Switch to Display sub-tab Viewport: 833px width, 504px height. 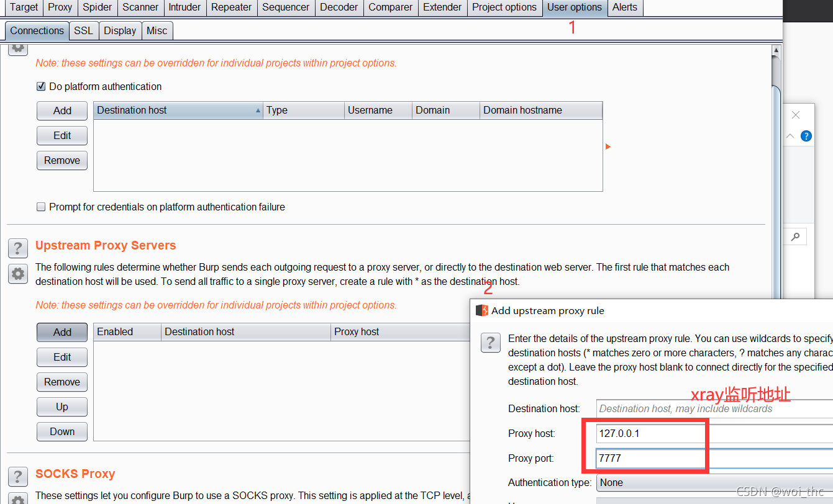point(120,30)
